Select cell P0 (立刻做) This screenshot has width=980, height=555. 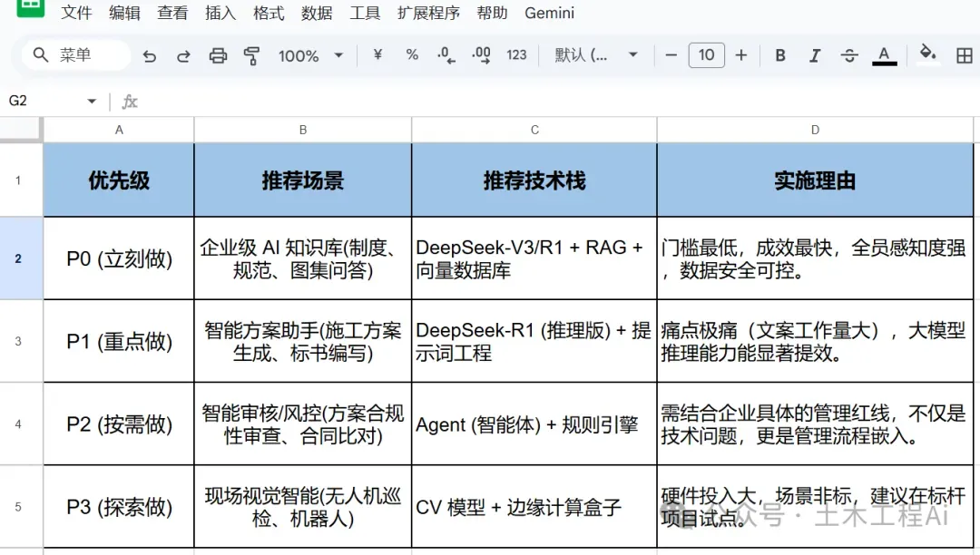pos(119,258)
